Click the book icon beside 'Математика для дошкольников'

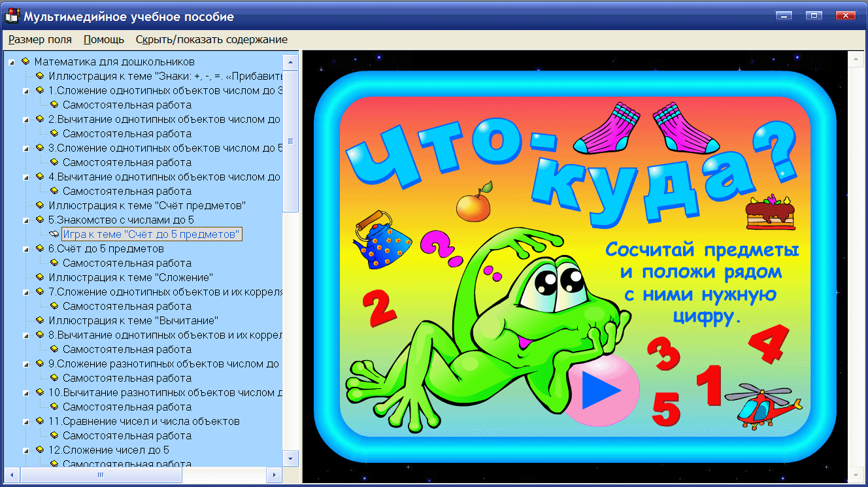pyautogui.click(x=25, y=61)
